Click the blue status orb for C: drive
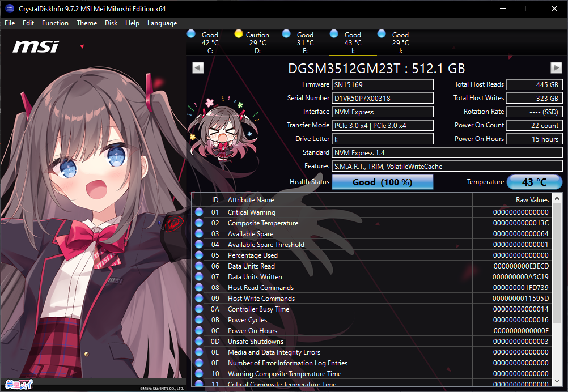568x392 pixels. pos(191,33)
